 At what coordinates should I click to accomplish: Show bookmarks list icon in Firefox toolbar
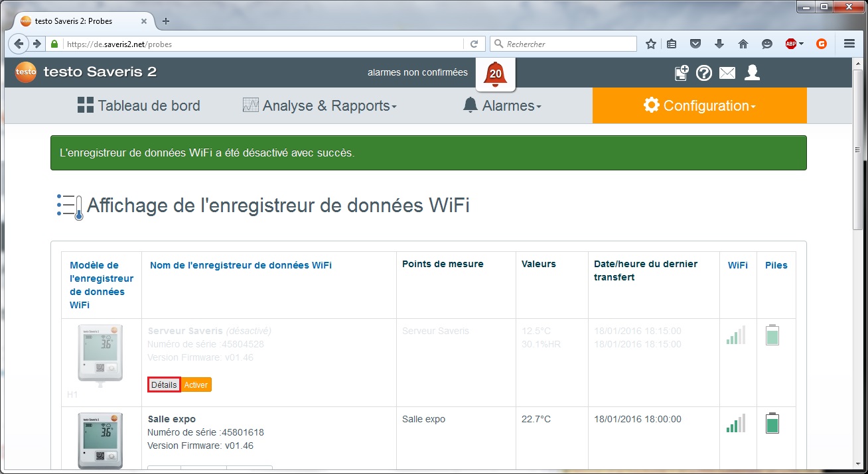[x=672, y=44]
